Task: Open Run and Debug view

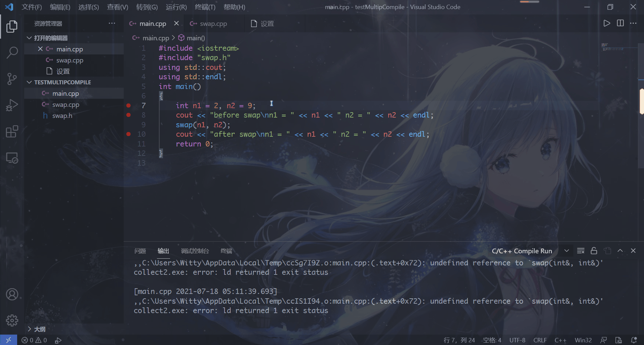Action: click(x=12, y=105)
